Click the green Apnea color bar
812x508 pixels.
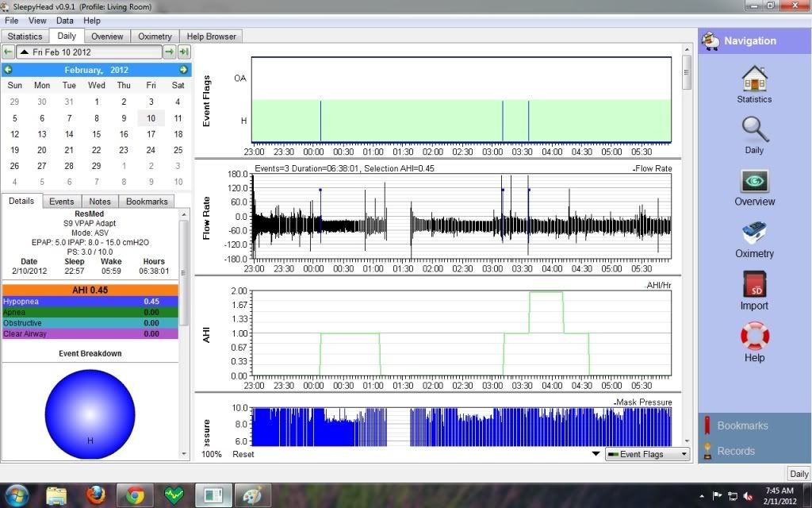[x=90, y=312]
